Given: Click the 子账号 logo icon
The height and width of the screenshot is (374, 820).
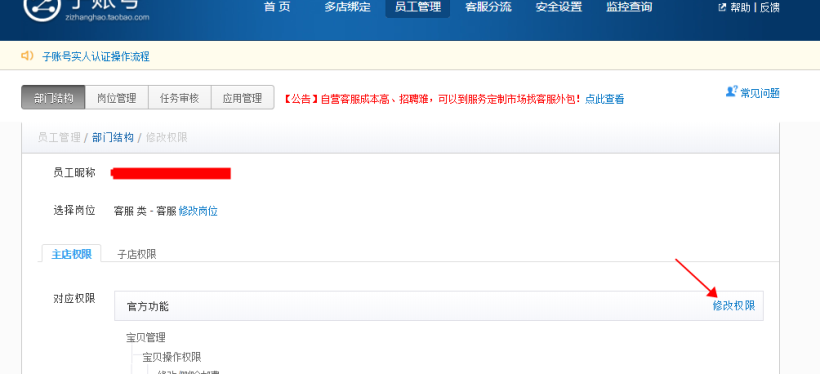Looking at the screenshot, I should (42, 7).
